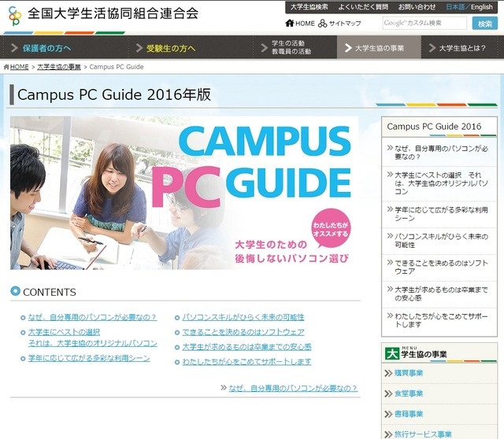Viewport: 504px width, 439px height.
Task: Click the co-op logo in the header
Action: coord(15,16)
